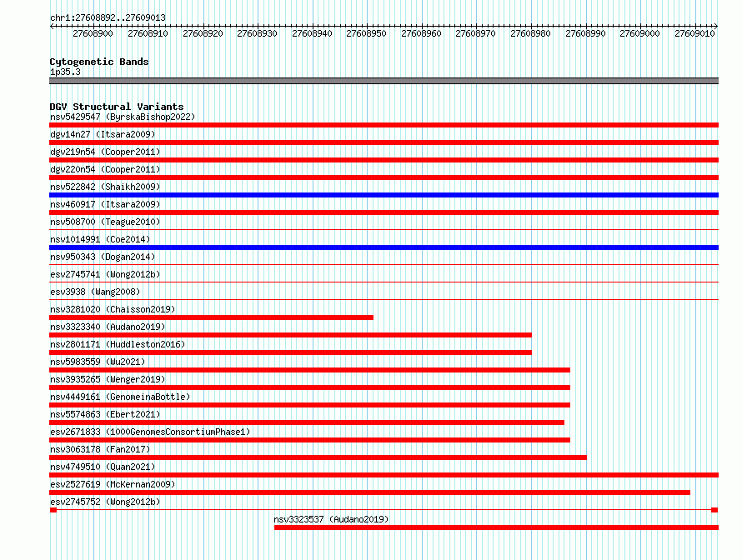Click the red bar under esv2527619 (McKernan2009)
This screenshot has width=742, height=560.
point(369,492)
